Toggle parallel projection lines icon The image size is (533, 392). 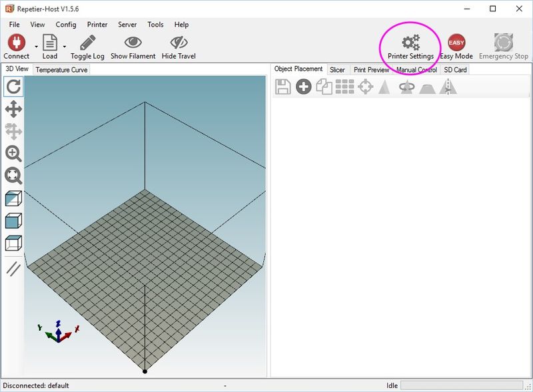click(13, 269)
